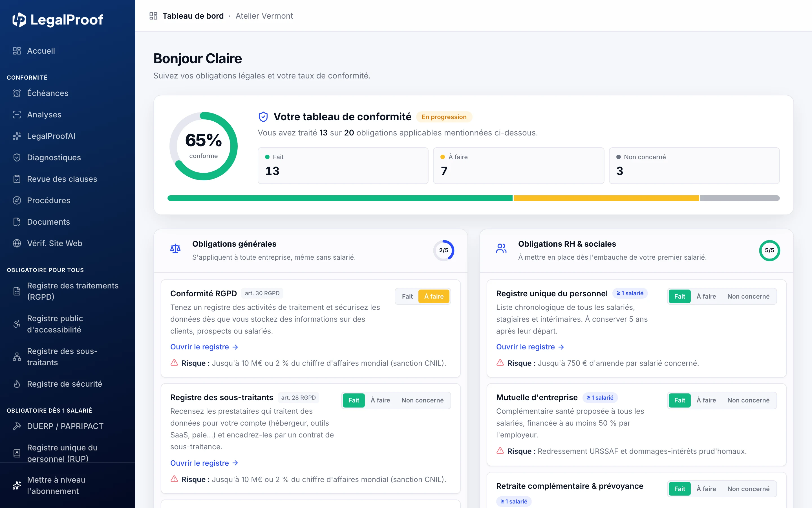Click the Mettre à niveau sparkle icon
Viewport: 812px width, 508px height.
[x=17, y=485]
